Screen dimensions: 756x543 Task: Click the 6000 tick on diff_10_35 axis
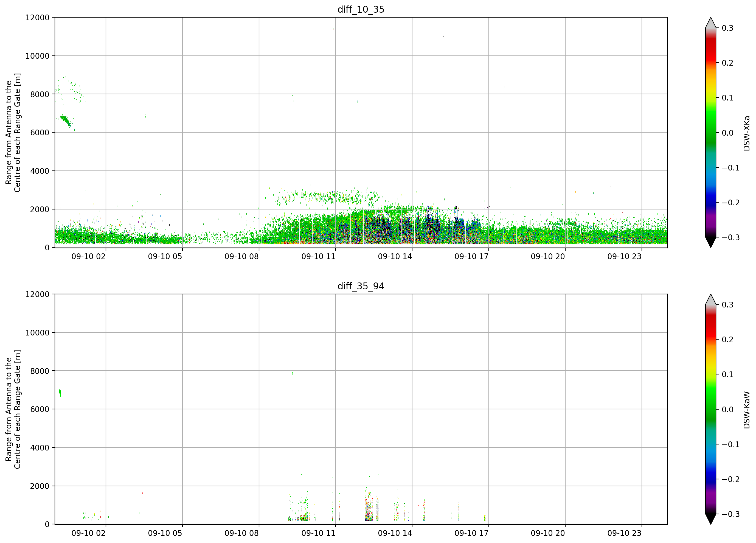point(40,133)
